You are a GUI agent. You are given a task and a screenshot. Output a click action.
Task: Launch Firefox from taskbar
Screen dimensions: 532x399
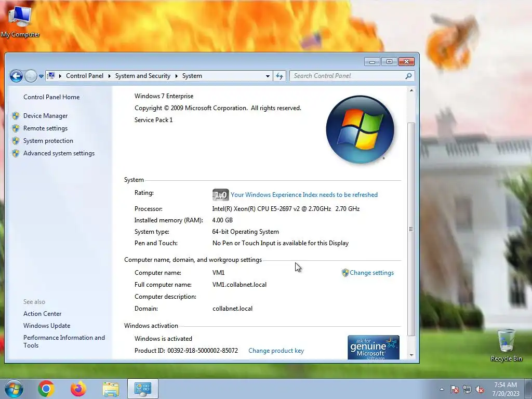tap(78, 389)
